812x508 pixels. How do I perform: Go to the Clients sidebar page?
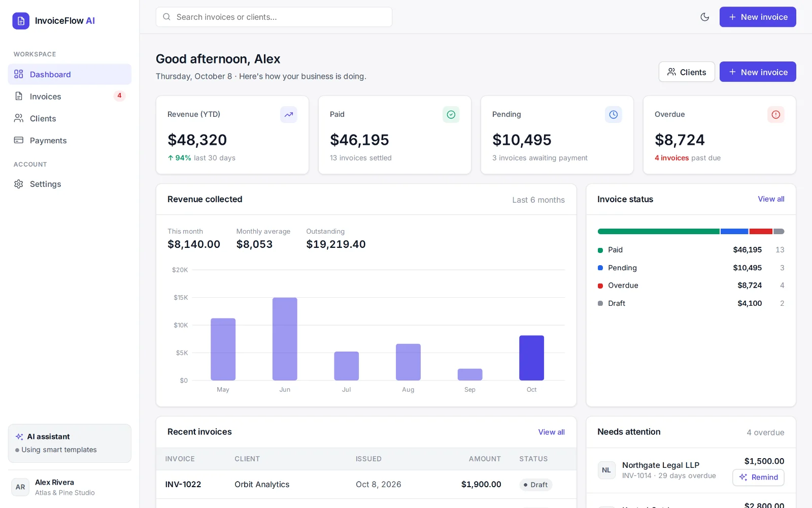[x=70, y=118]
